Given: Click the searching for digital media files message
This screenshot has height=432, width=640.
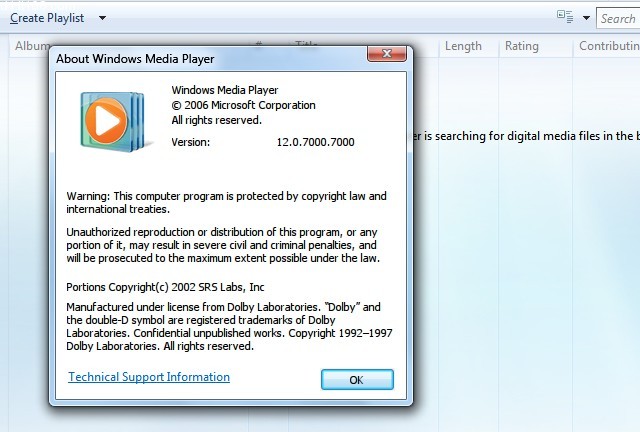Looking at the screenshot, I should pos(527,136).
